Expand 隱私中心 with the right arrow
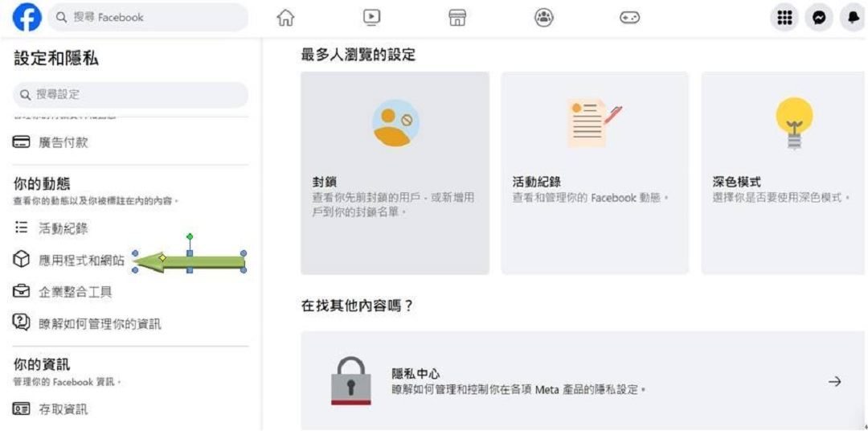The image size is (868, 431). click(834, 382)
